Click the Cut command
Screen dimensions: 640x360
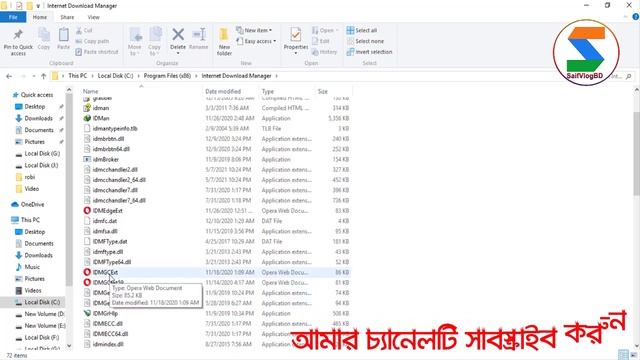[84, 30]
